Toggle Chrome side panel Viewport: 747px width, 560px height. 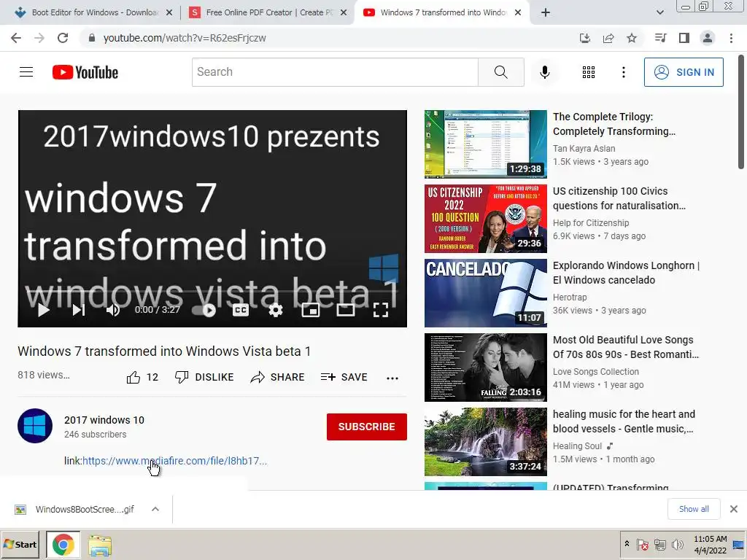click(x=684, y=38)
